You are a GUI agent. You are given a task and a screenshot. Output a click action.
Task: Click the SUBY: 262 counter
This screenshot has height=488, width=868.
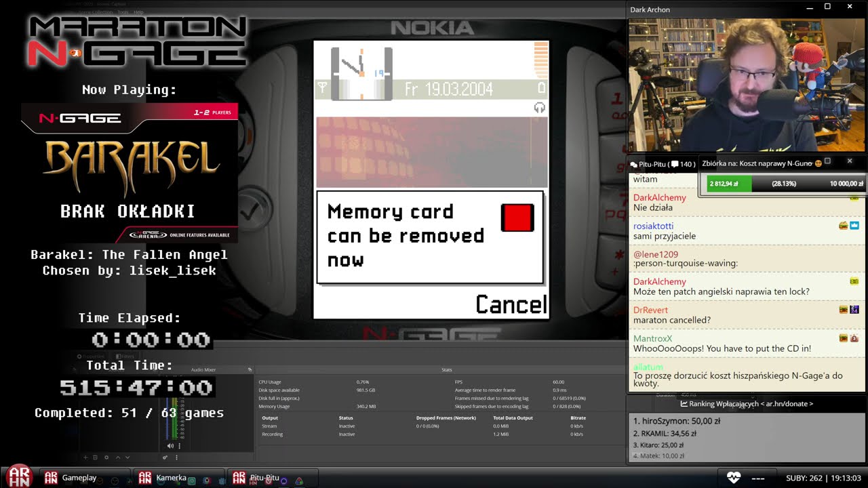point(804,478)
